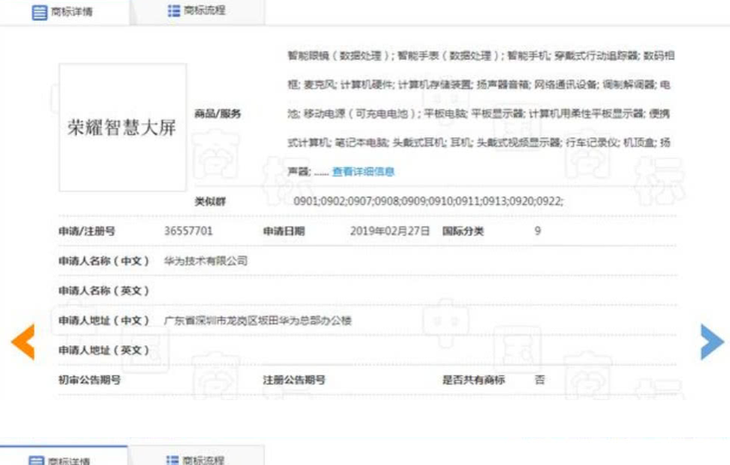Viewport: 730px width, 465px height.
Task: Open the bottom 商标详情 tab
Action: click(x=63, y=456)
